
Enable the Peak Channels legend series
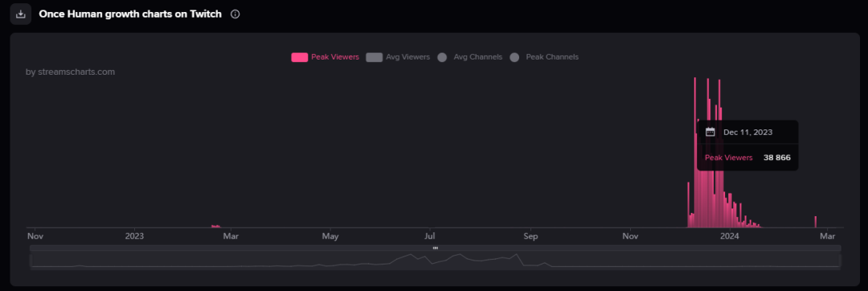click(543, 57)
